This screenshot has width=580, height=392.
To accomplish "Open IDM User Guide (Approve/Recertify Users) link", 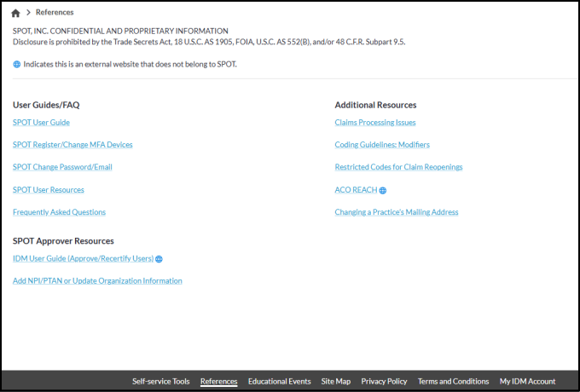I will 84,258.
